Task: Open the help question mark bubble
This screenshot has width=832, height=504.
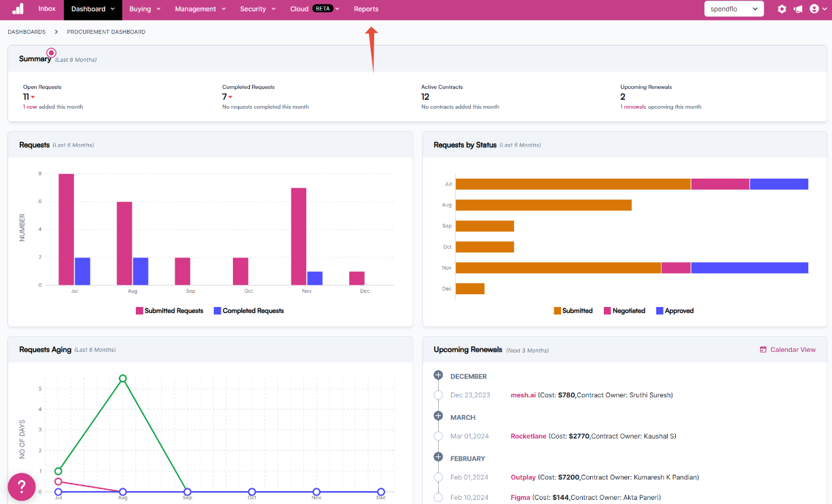Action: [22, 486]
